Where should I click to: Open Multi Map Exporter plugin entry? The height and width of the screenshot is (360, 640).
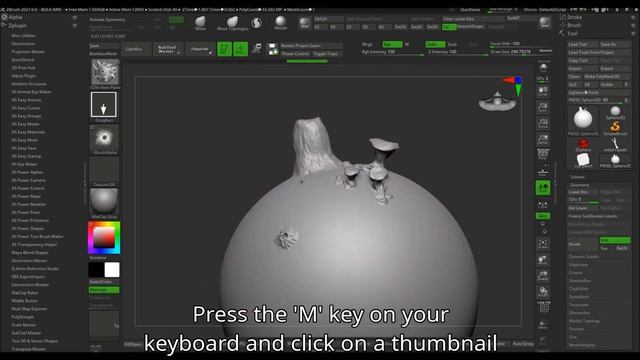[29, 309]
